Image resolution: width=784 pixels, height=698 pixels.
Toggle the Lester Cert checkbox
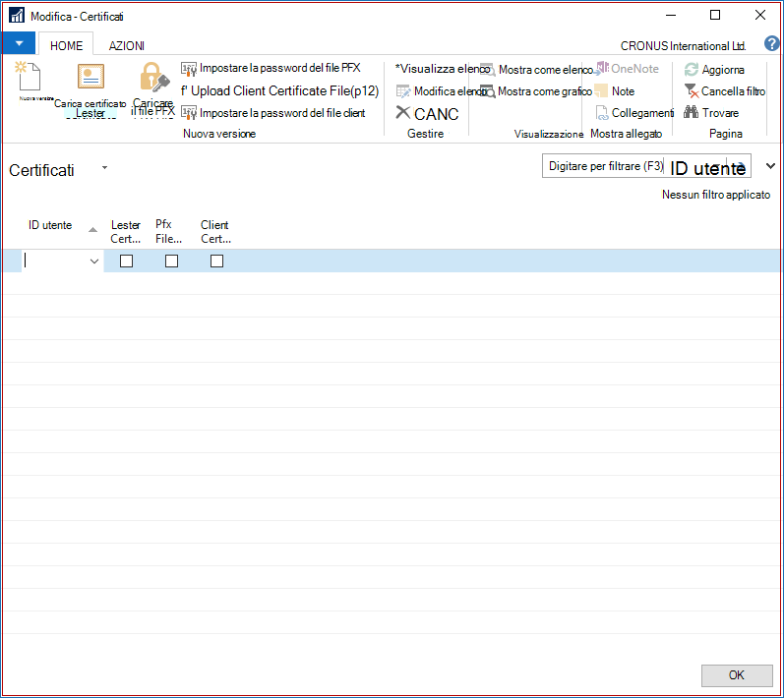[x=127, y=261]
